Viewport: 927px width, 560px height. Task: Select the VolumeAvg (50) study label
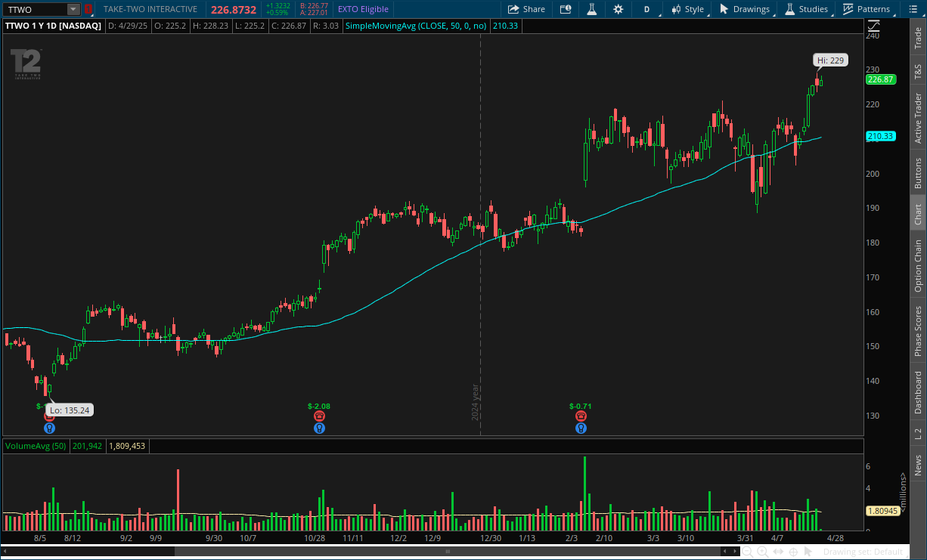pos(36,446)
